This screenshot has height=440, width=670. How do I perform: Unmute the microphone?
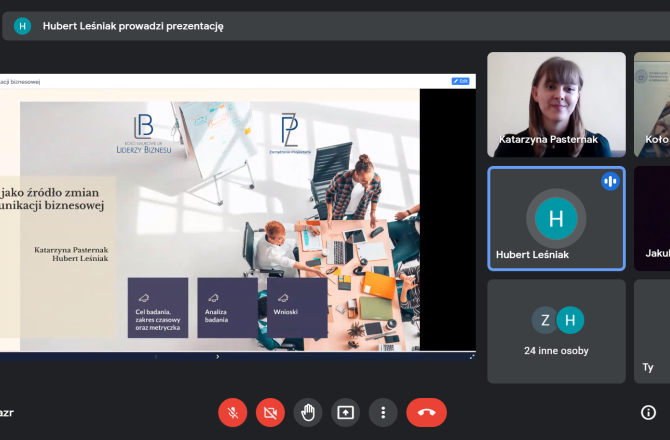233,412
